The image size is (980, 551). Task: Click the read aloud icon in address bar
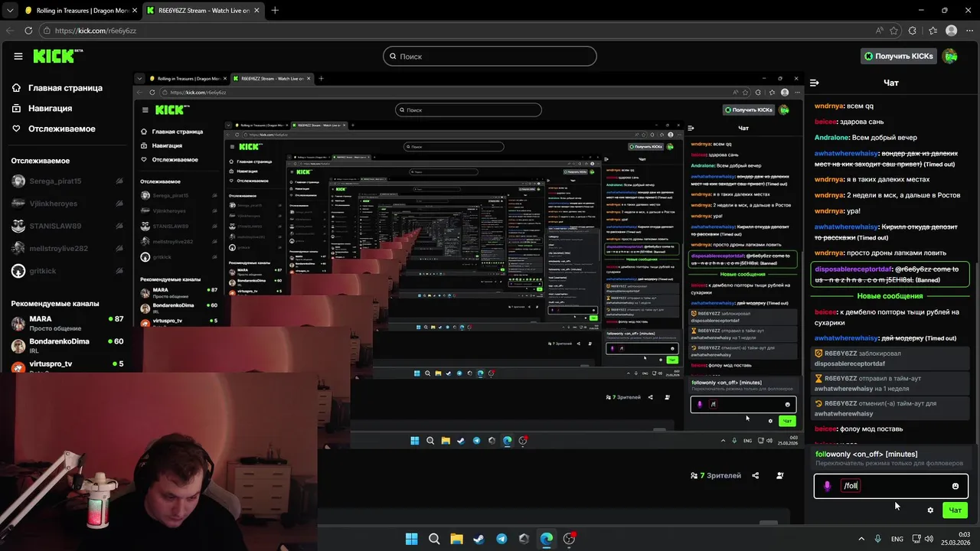[x=879, y=31]
